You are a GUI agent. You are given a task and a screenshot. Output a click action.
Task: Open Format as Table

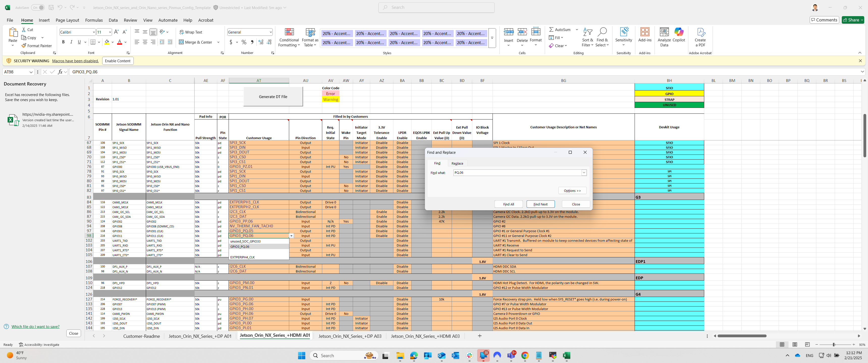pyautogui.click(x=310, y=37)
